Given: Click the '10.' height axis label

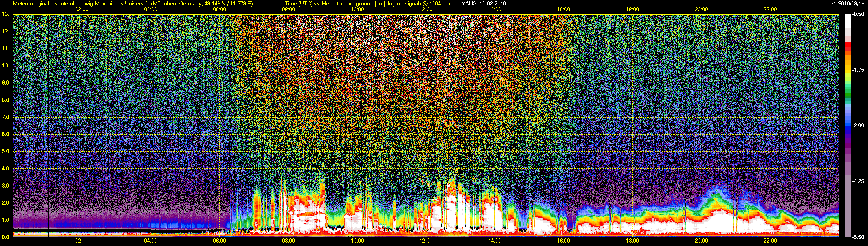Looking at the screenshot, I should point(5,65).
